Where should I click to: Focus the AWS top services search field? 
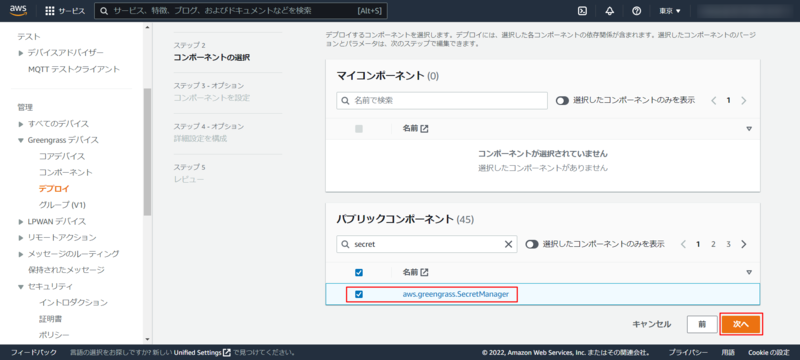(241, 11)
